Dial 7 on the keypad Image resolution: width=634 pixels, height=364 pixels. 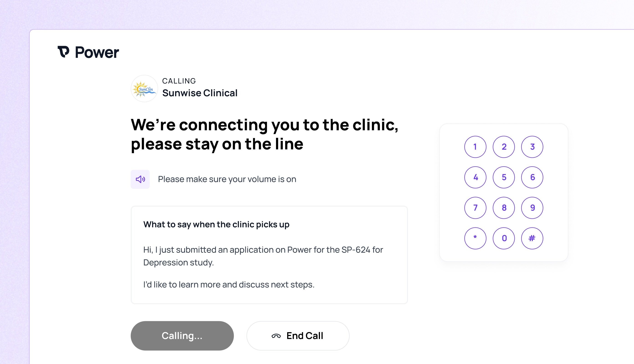[475, 208]
